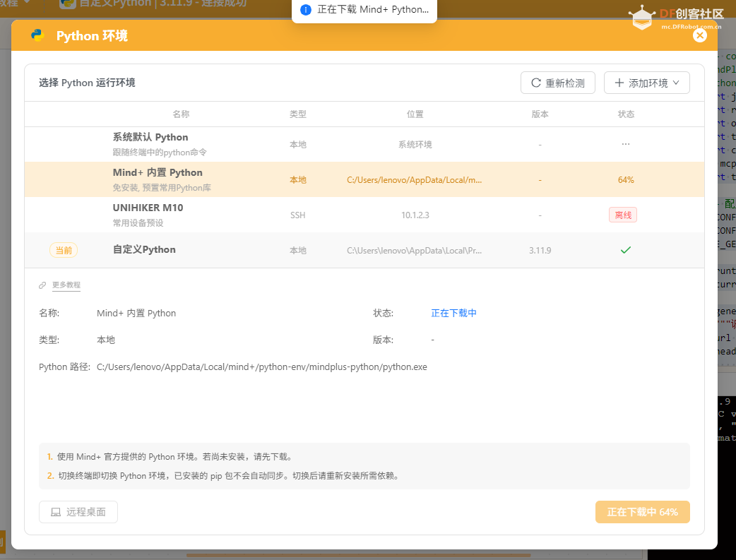Image resolution: width=736 pixels, height=560 pixels.
Task: Click the green checkmark status icon
Action: [x=626, y=250]
